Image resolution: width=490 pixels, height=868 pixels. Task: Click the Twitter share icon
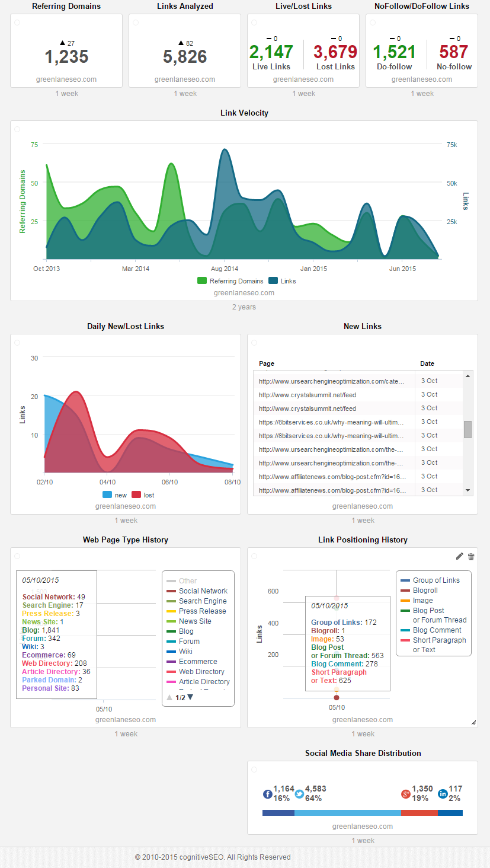[300, 794]
